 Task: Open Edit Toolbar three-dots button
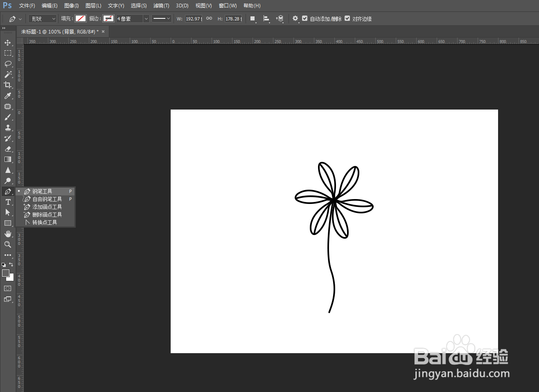(x=8, y=255)
